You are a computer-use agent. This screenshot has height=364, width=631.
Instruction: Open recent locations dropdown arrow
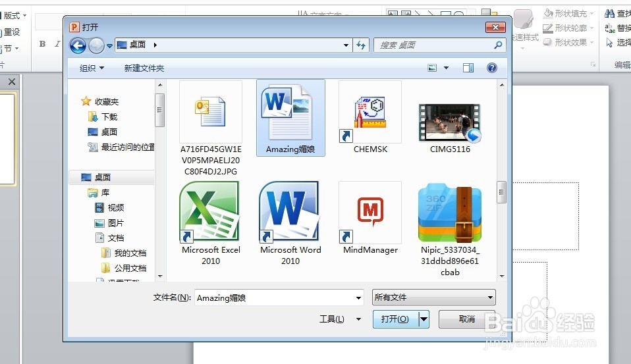(109, 46)
